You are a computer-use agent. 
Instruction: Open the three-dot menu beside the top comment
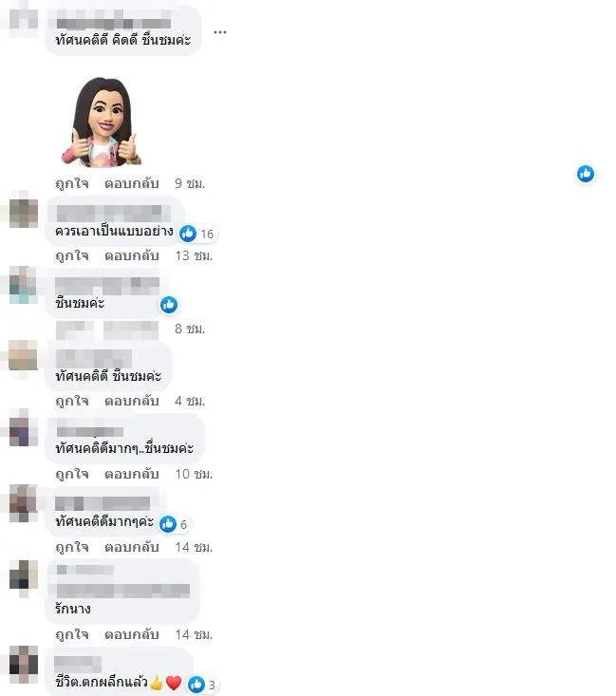pyautogui.click(x=220, y=32)
